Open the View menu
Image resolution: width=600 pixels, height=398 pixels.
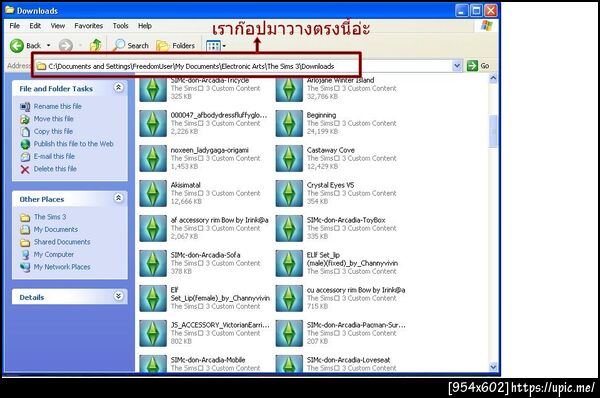click(x=58, y=26)
